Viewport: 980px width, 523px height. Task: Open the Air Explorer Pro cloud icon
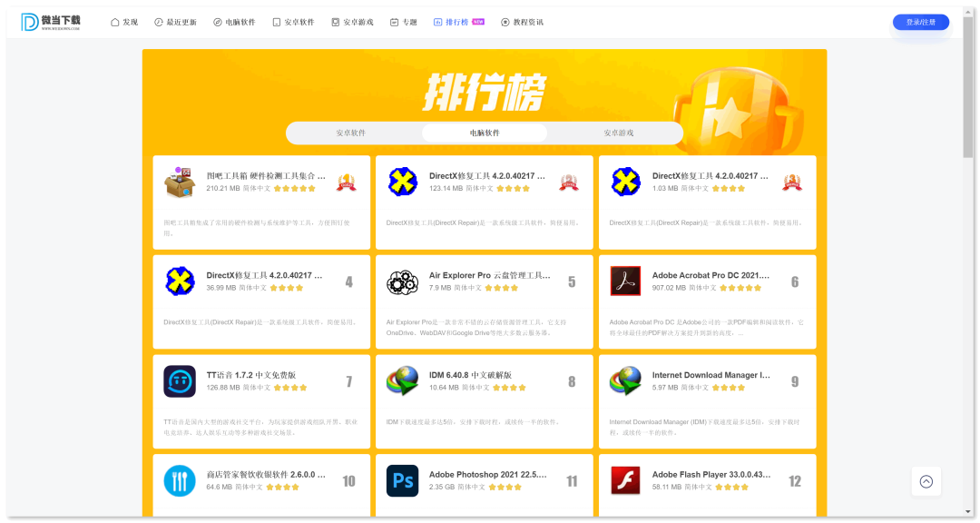click(x=402, y=281)
